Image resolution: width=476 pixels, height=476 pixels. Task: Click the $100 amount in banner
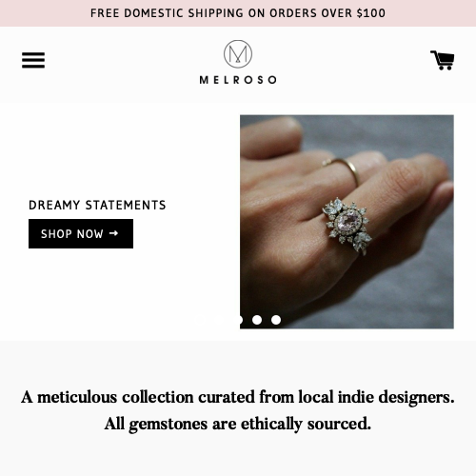pyautogui.click(x=371, y=13)
